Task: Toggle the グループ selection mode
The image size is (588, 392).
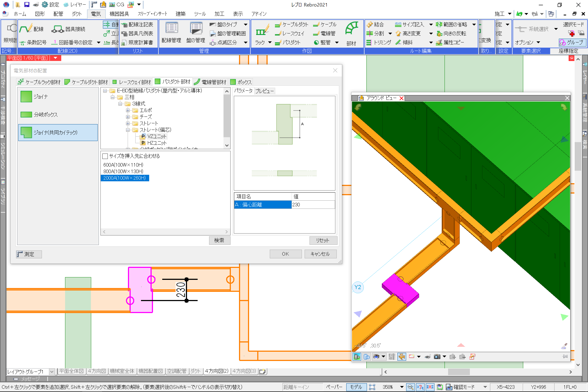Action: (572, 42)
